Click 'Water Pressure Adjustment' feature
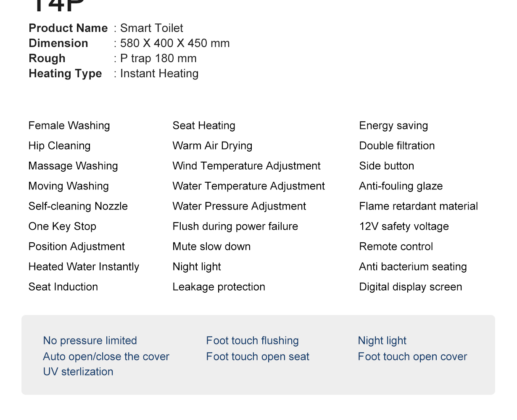This screenshot has height=420, width=517. [239, 206]
